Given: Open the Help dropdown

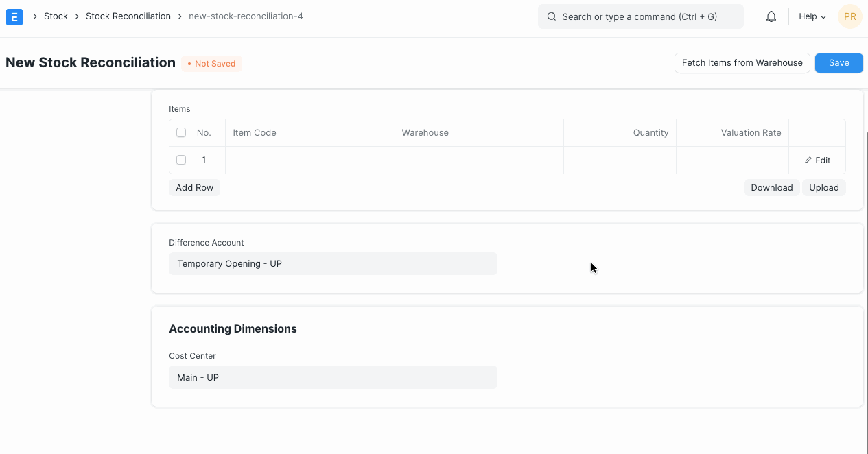Looking at the screenshot, I should 811,16.
